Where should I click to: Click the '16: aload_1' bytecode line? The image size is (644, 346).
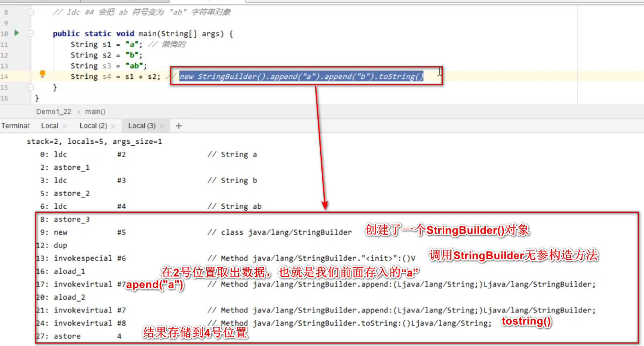pyautogui.click(x=60, y=271)
